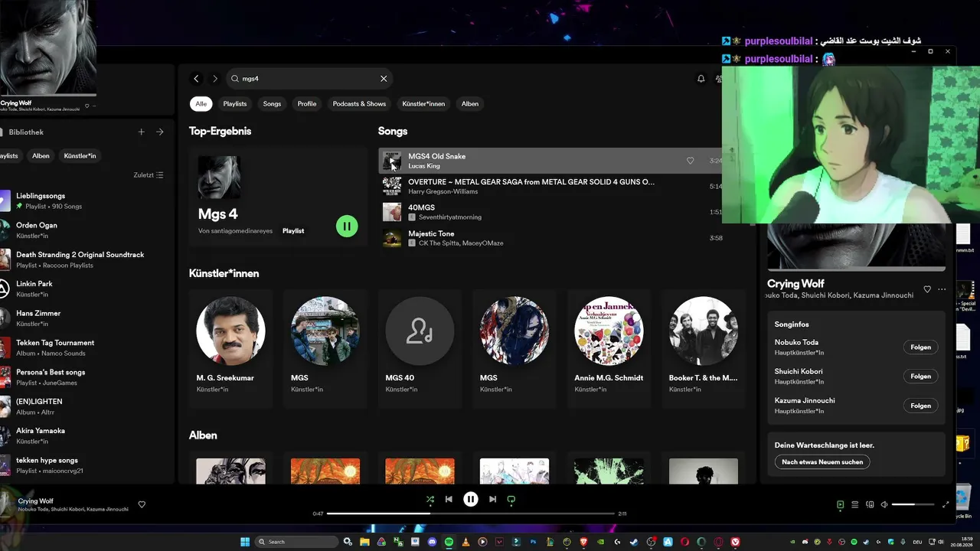Open the three-dot menu under the sidebar cover

(94, 106)
